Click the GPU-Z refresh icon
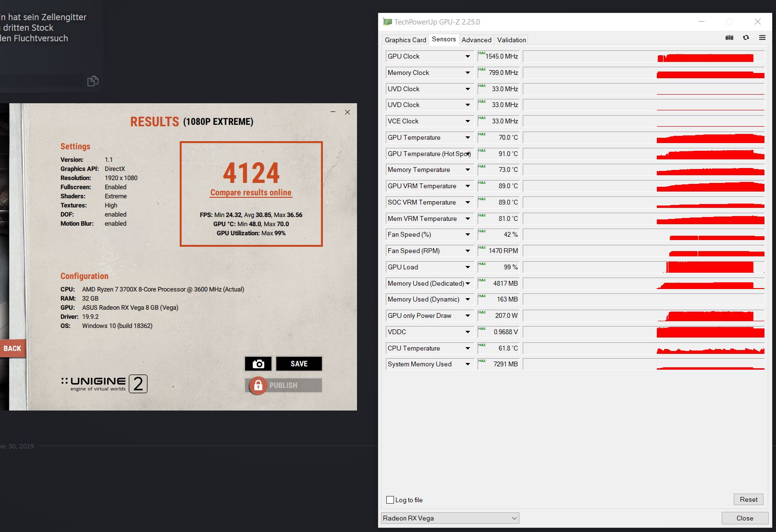The image size is (776, 532). [746, 37]
